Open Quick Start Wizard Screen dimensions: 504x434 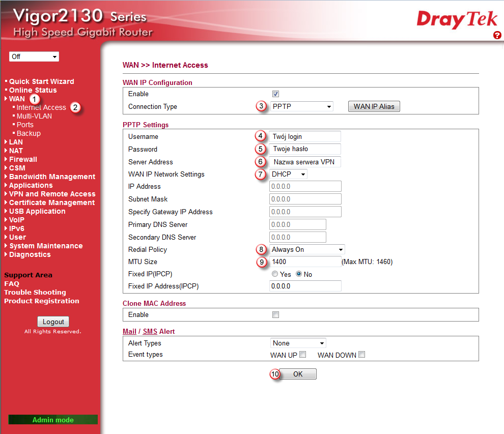point(41,81)
